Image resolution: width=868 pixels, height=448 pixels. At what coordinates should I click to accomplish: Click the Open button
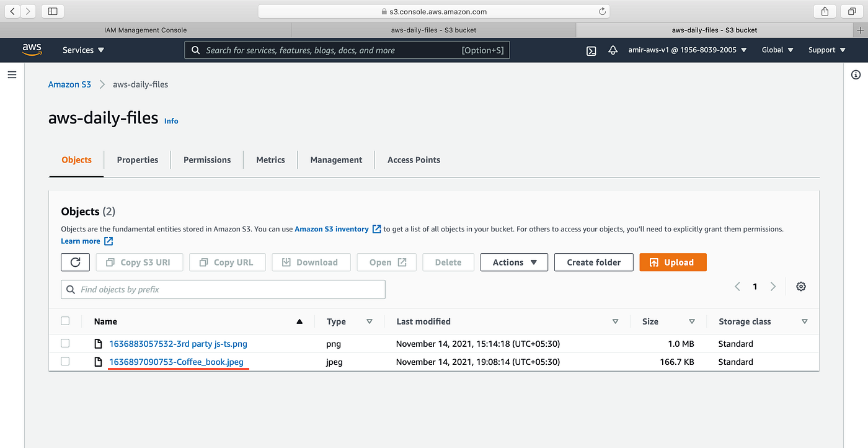click(x=387, y=262)
